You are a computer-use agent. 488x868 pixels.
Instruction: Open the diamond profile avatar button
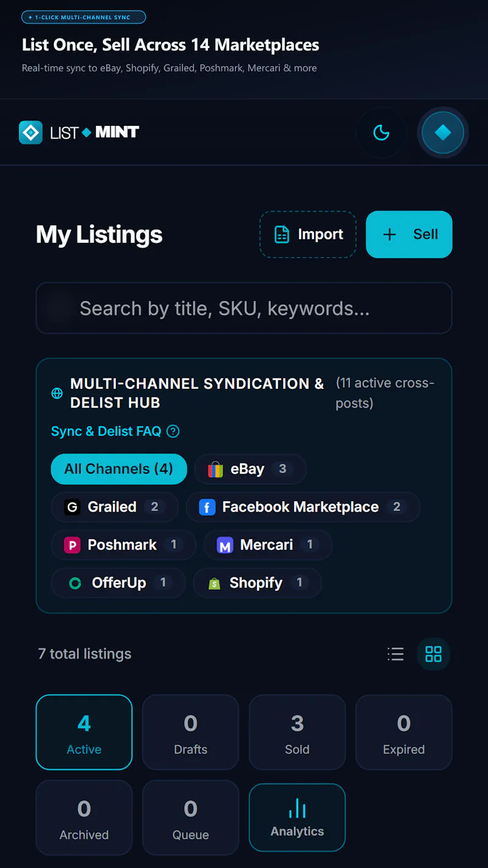[x=443, y=132]
